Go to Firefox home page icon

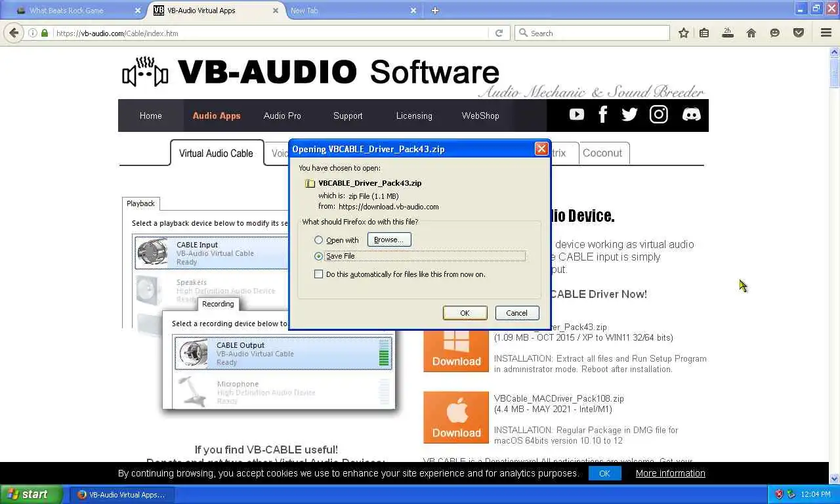pos(751,33)
